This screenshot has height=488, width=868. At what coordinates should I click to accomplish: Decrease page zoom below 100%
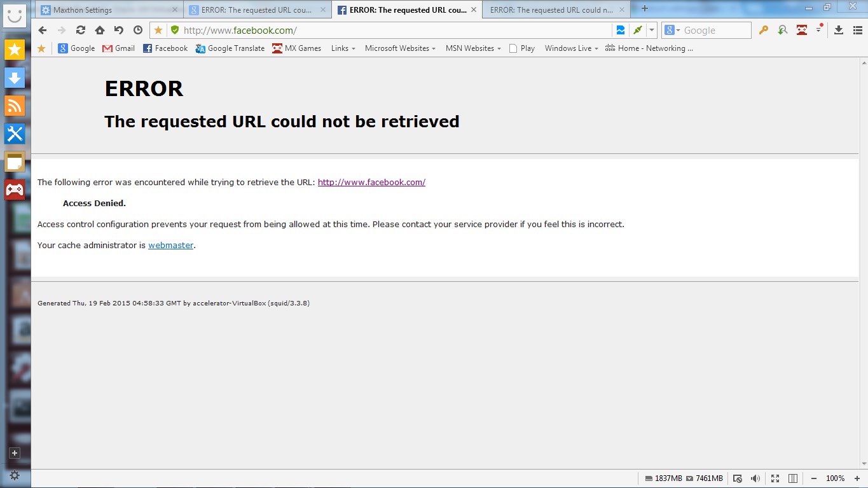tap(813, 478)
